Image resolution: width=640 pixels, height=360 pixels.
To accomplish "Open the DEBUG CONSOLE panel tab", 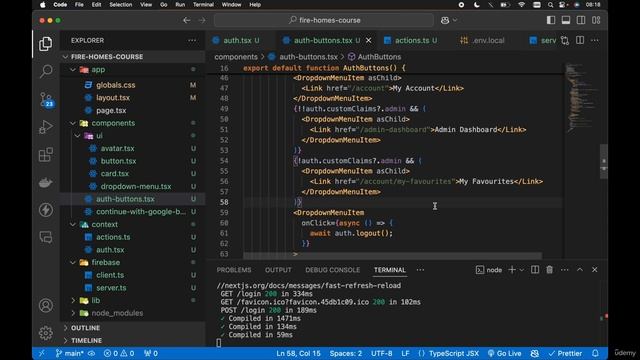I will (x=332, y=270).
